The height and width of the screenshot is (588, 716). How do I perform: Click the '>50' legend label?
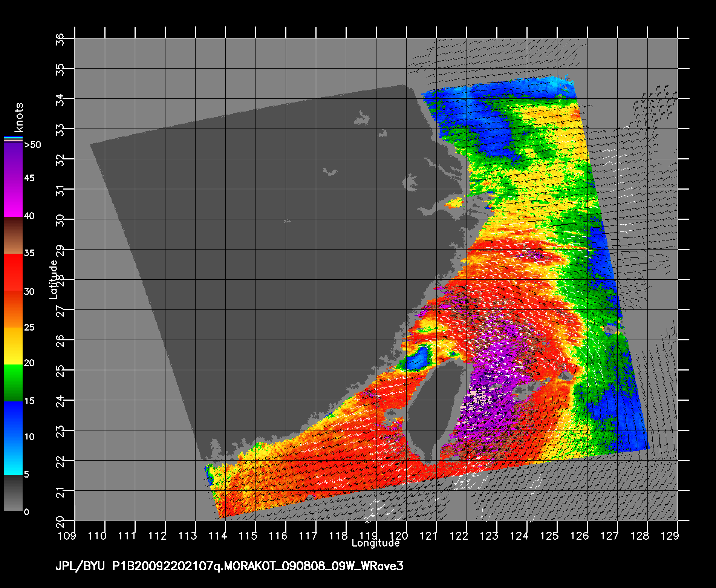[x=32, y=145]
